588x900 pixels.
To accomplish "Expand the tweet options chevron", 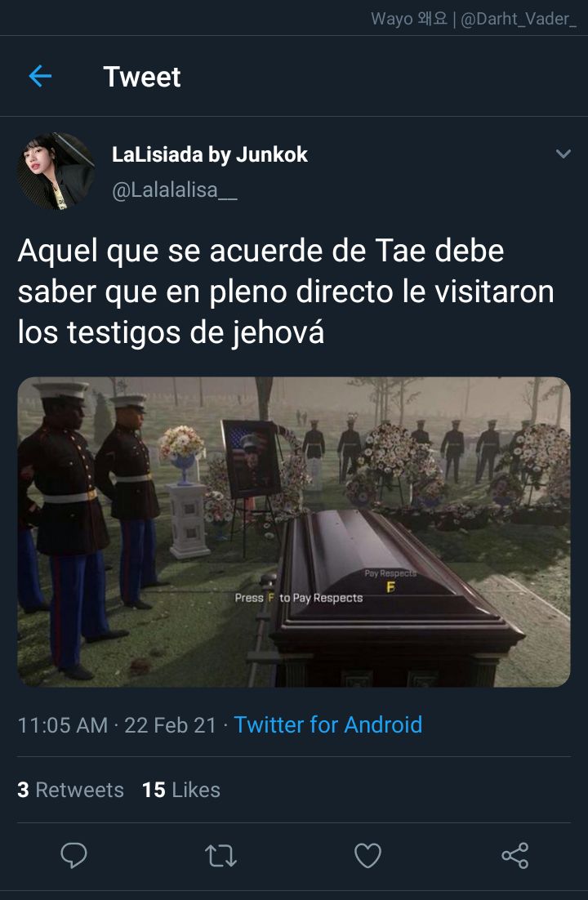I will click(563, 154).
